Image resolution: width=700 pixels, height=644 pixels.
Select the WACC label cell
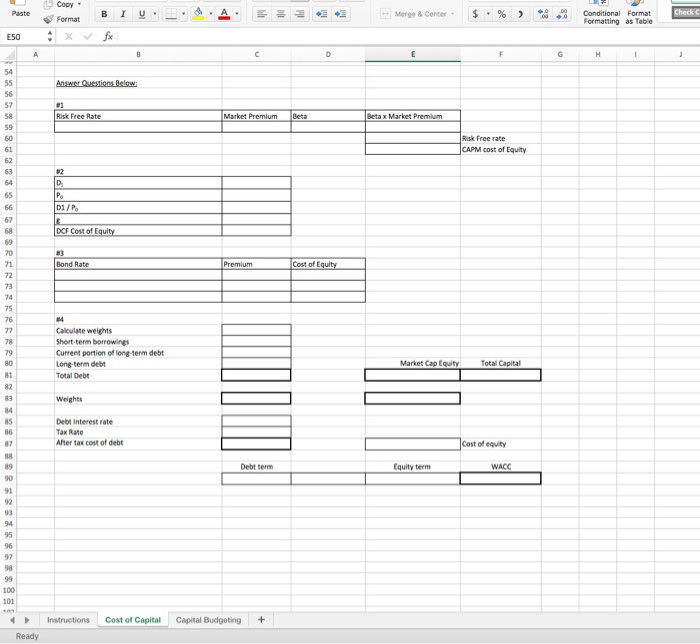pos(501,466)
